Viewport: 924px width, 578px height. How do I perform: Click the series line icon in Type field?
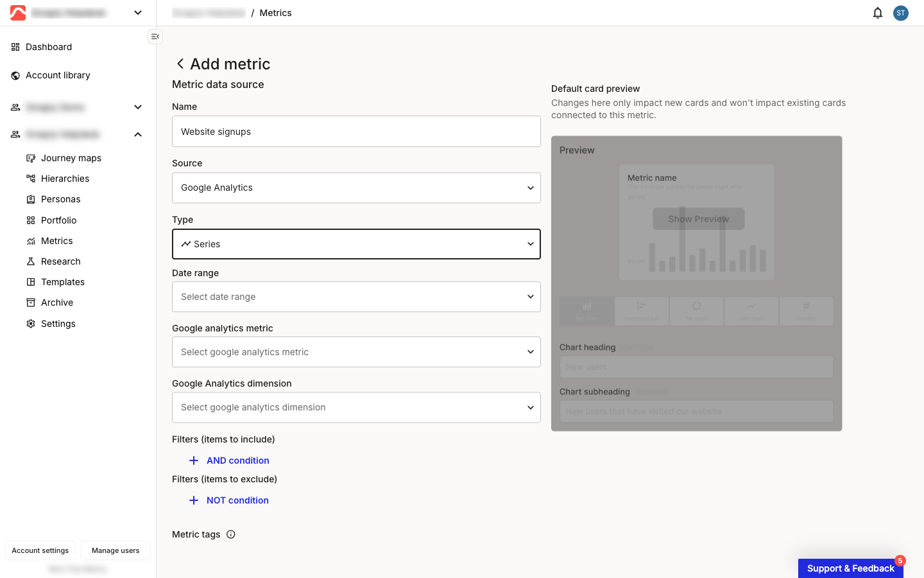click(x=186, y=244)
